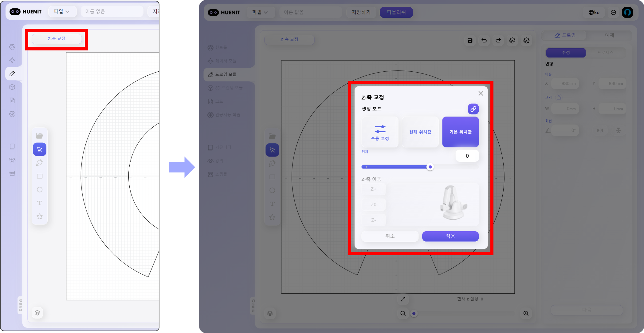The image size is (644, 333).
Task: Click the fullscreen expand arrows icon
Action: tap(403, 299)
